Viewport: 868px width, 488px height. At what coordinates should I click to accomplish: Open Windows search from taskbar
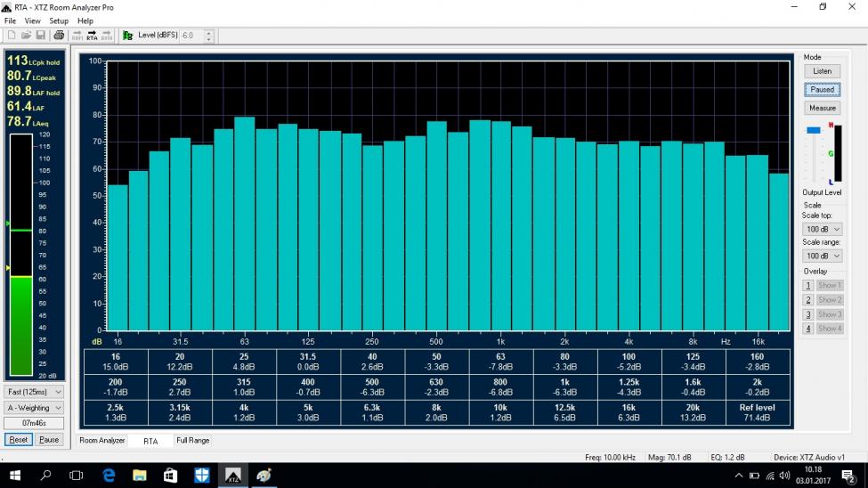point(46,476)
